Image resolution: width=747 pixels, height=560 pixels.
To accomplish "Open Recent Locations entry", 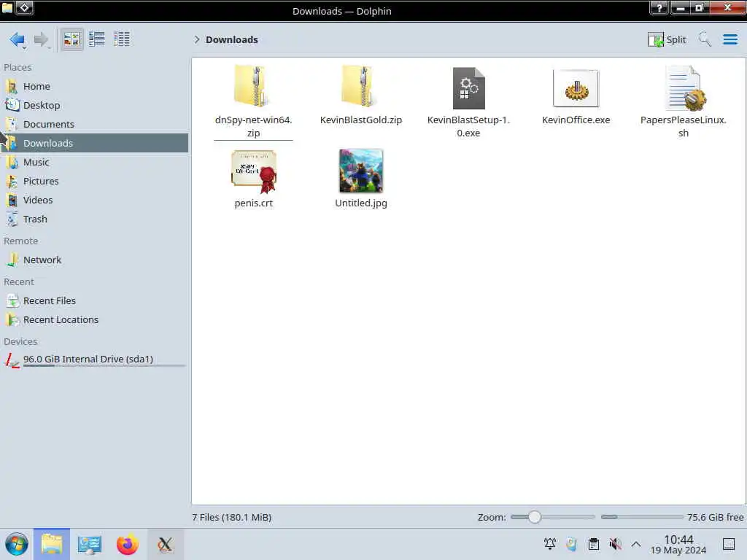I will click(x=94, y=320).
